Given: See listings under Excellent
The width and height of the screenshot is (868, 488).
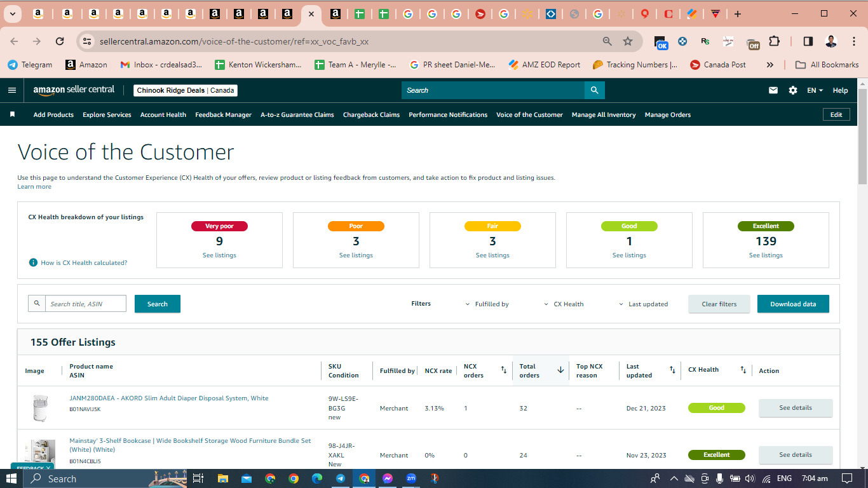Looking at the screenshot, I should click(x=766, y=255).
